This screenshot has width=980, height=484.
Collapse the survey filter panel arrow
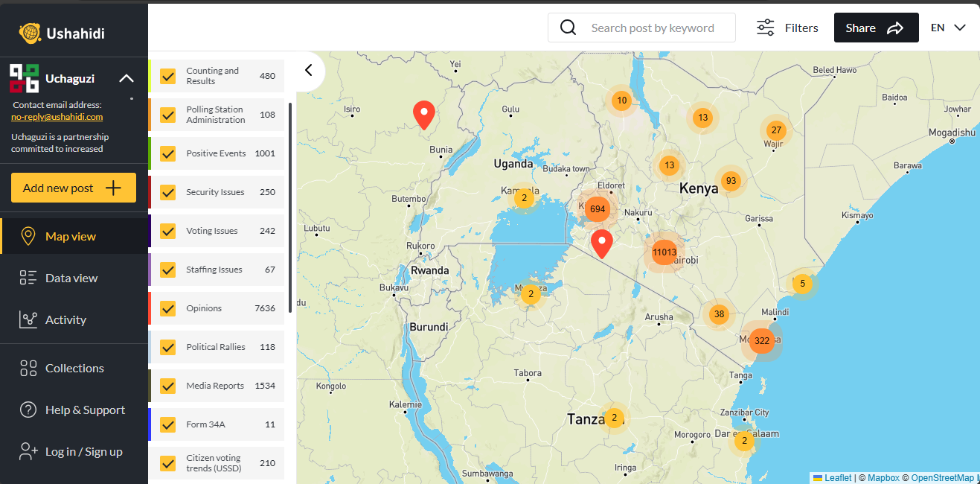309,70
